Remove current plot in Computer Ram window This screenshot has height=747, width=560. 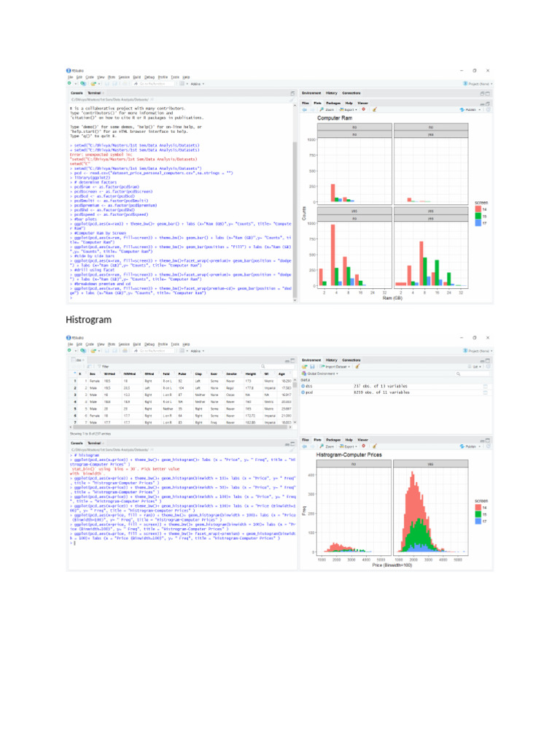tap(363, 109)
